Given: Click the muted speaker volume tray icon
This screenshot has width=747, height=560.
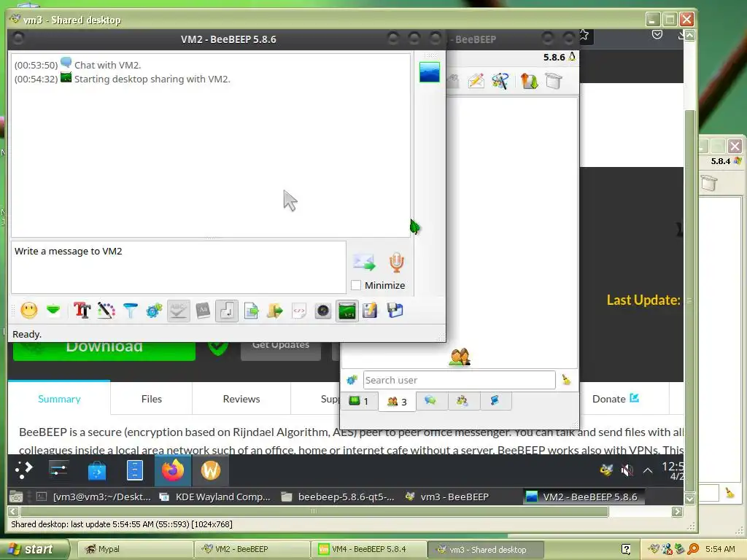Looking at the screenshot, I should click(627, 470).
